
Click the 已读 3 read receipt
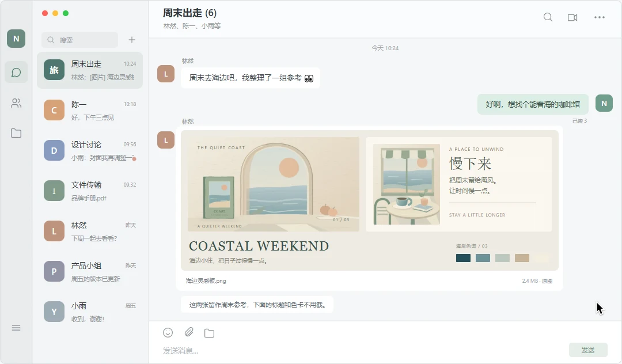click(x=579, y=121)
